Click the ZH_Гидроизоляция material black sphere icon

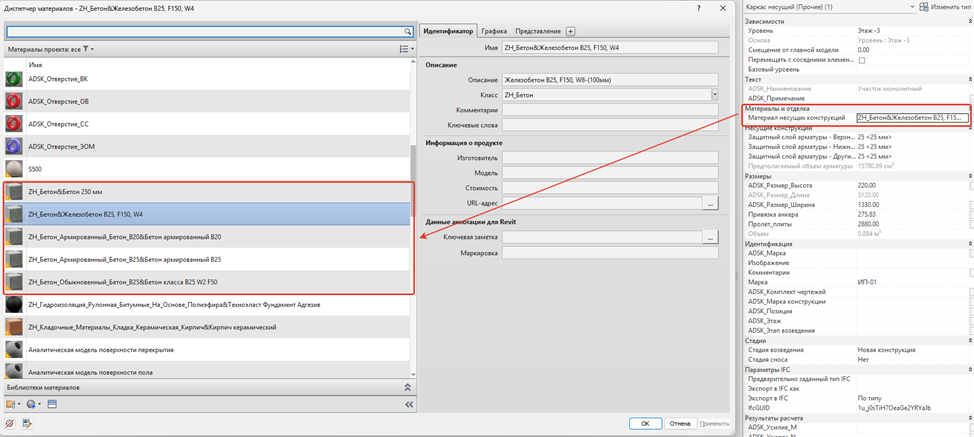point(14,304)
